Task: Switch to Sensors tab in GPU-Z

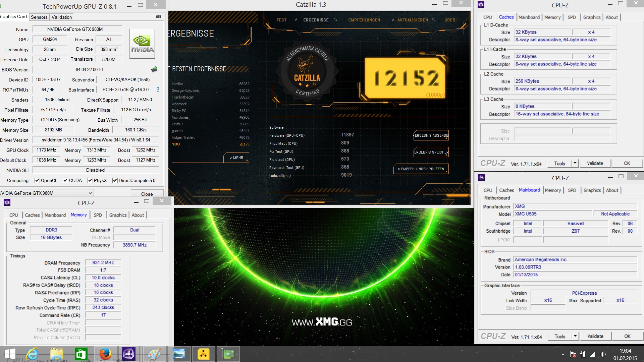Action: point(39,17)
